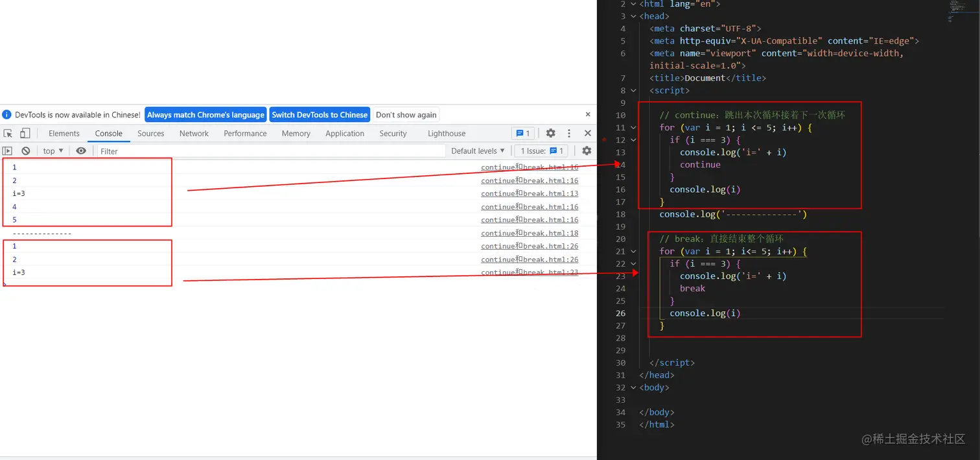Focus the console Filter input field
The image size is (980, 460).
[271, 151]
